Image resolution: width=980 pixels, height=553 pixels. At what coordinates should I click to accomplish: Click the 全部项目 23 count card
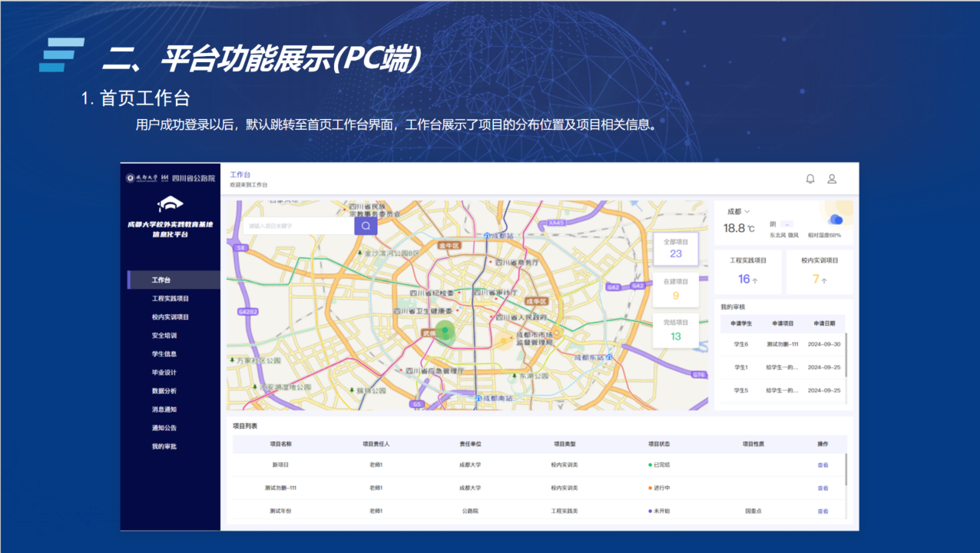[675, 248]
